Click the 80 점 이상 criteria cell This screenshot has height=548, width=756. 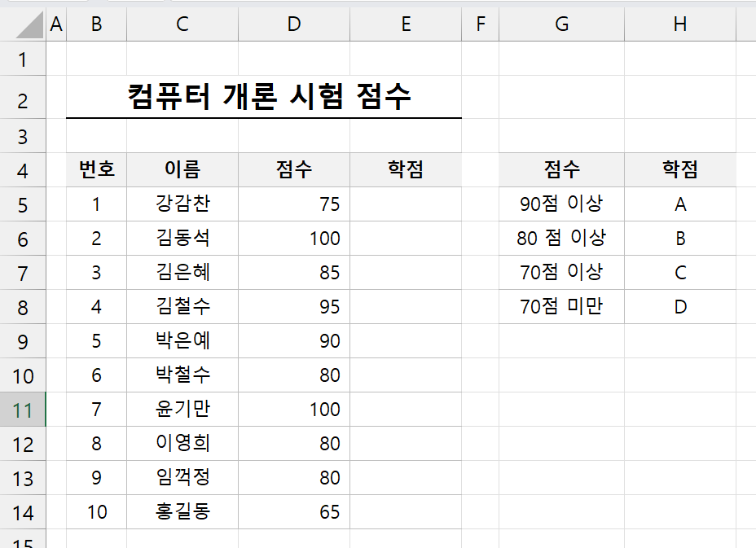pyautogui.click(x=561, y=238)
